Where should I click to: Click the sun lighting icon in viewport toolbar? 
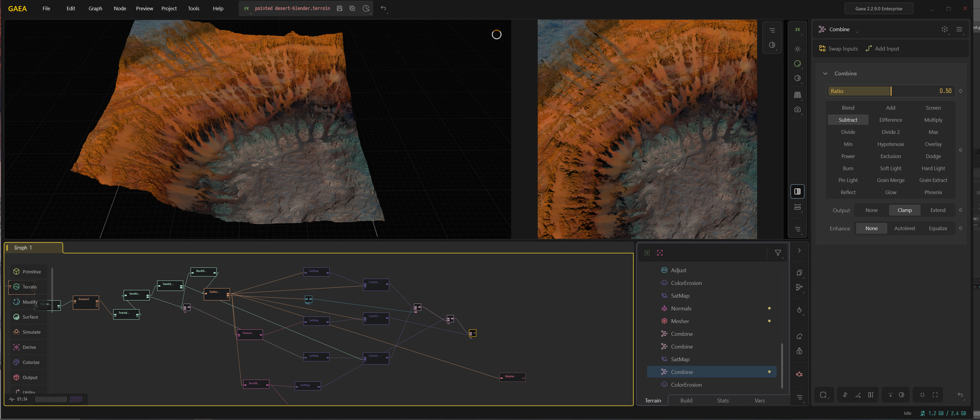tap(797, 49)
